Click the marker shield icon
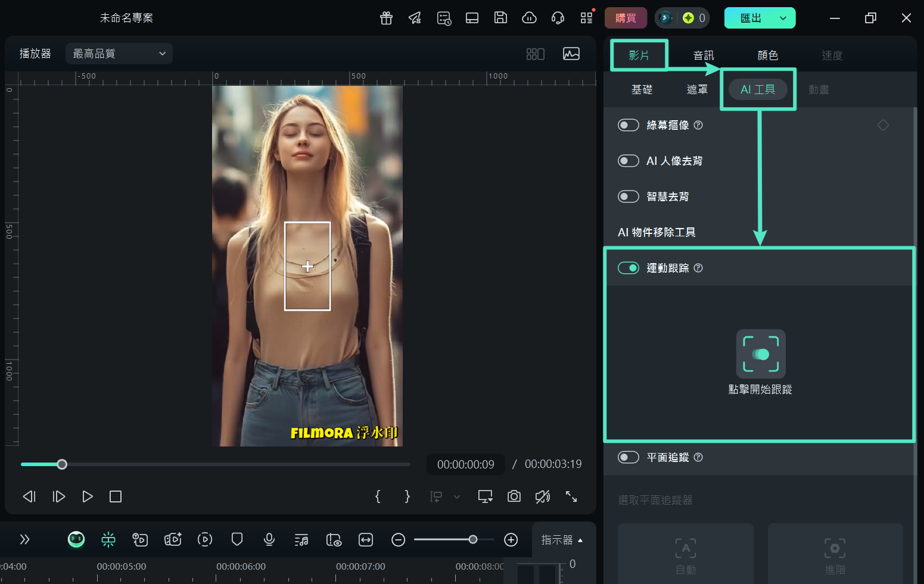The height and width of the screenshot is (584, 924). tap(237, 539)
